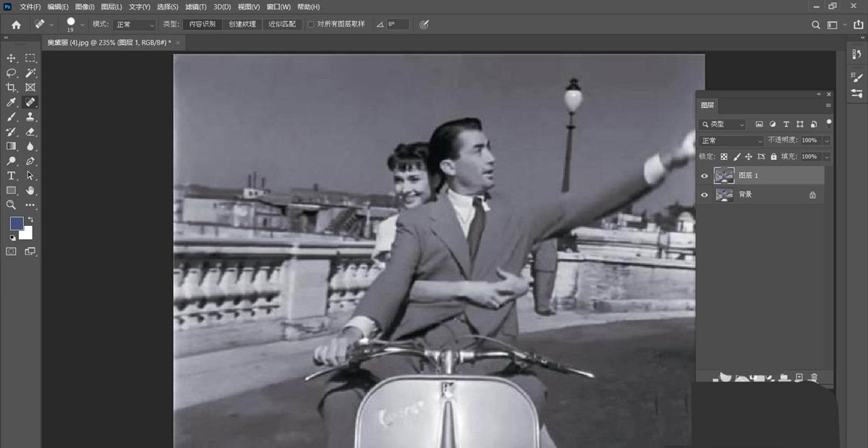This screenshot has width=868, height=448.
Task: Click the blue foreground color swatch
Action: [17, 224]
